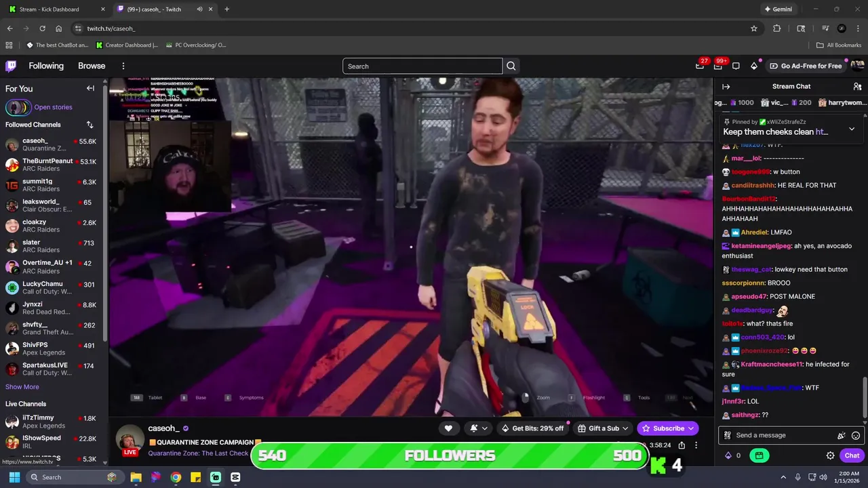Reload the page

click(x=42, y=28)
